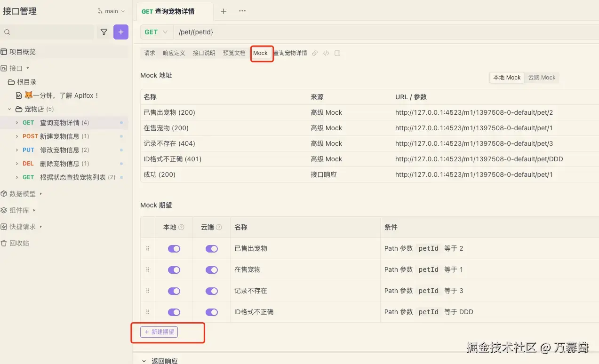Expand 查询宠物详情 tree item chevron
The width and height of the screenshot is (599, 364).
[17, 123]
